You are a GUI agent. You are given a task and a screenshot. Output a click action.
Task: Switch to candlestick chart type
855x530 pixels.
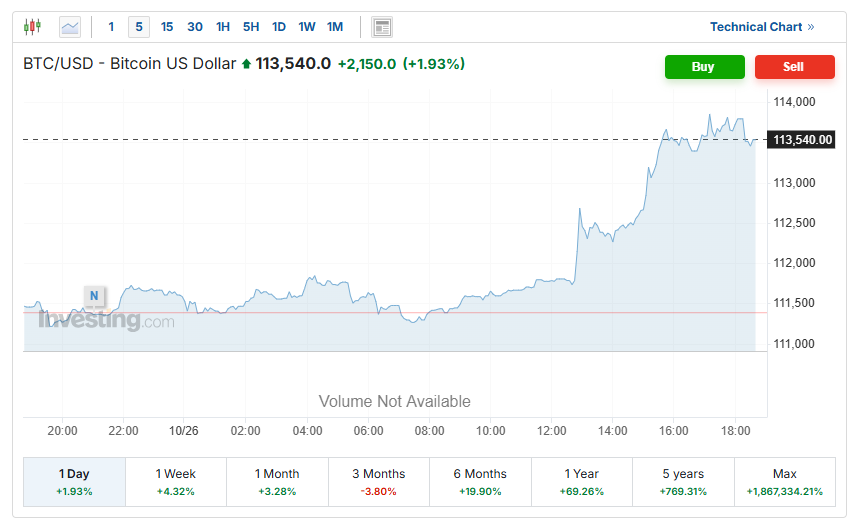pyautogui.click(x=33, y=27)
